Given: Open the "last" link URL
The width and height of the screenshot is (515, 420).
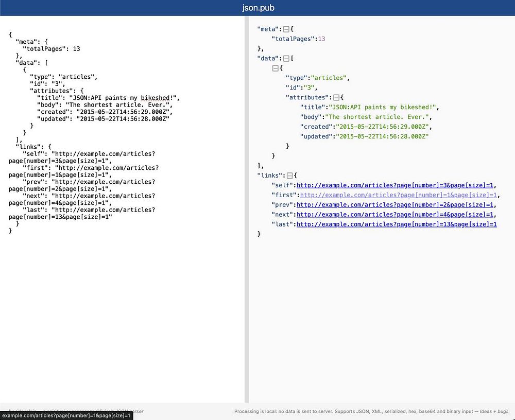Looking at the screenshot, I should pos(397,224).
